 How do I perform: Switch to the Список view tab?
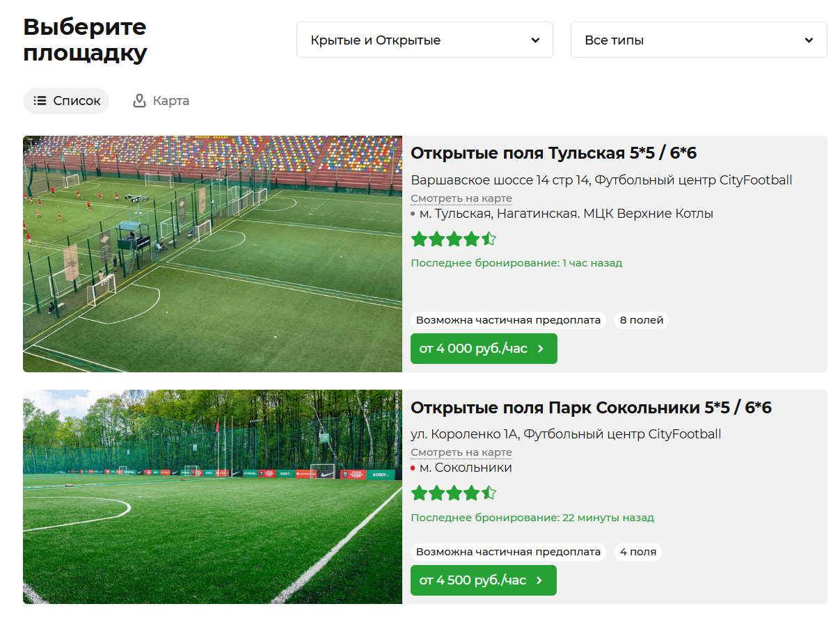click(66, 101)
